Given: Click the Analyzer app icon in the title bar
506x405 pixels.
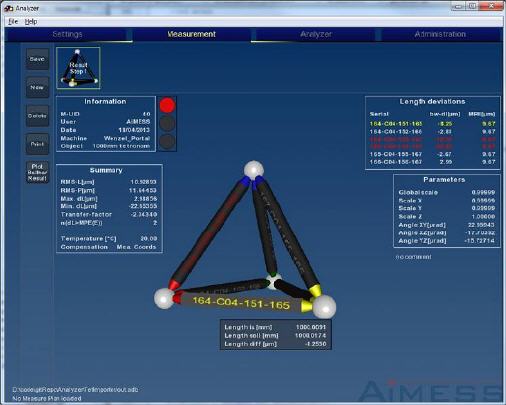Looking at the screenshot, I should pos(8,8).
